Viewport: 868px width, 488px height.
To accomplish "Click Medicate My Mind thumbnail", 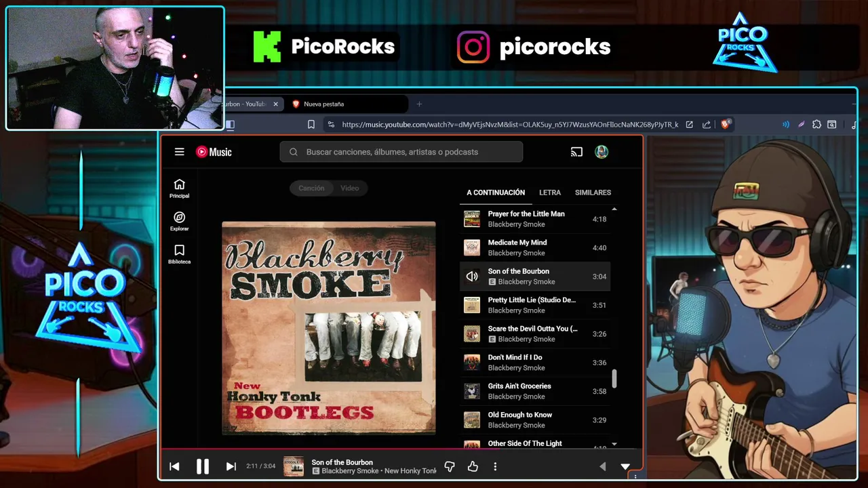I will 472,247.
